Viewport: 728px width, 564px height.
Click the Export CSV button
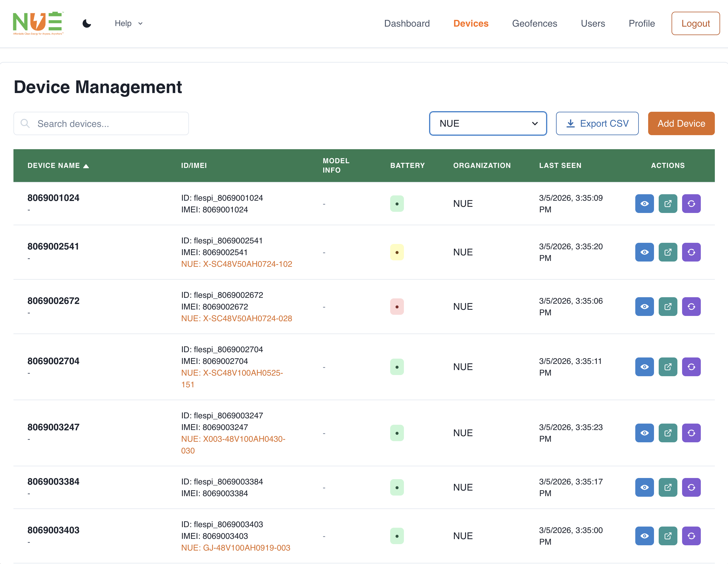click(597, 124)
